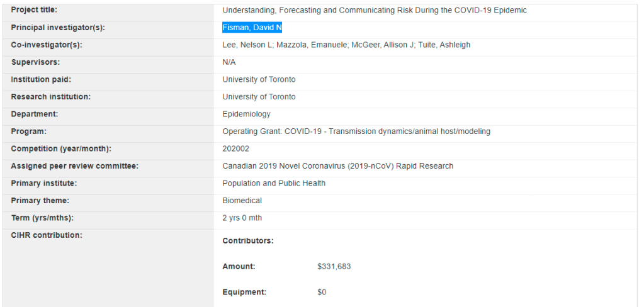The image size is (644, 307).
Task: Click the Canadian 2019 Novel Coronavirus committee text
Action: 337,166
